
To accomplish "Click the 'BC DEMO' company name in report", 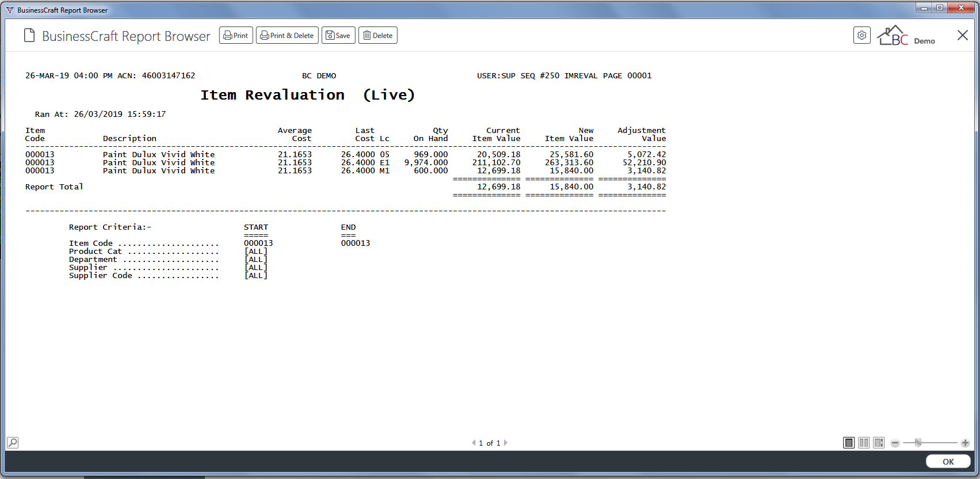I will tap(319, 75).
